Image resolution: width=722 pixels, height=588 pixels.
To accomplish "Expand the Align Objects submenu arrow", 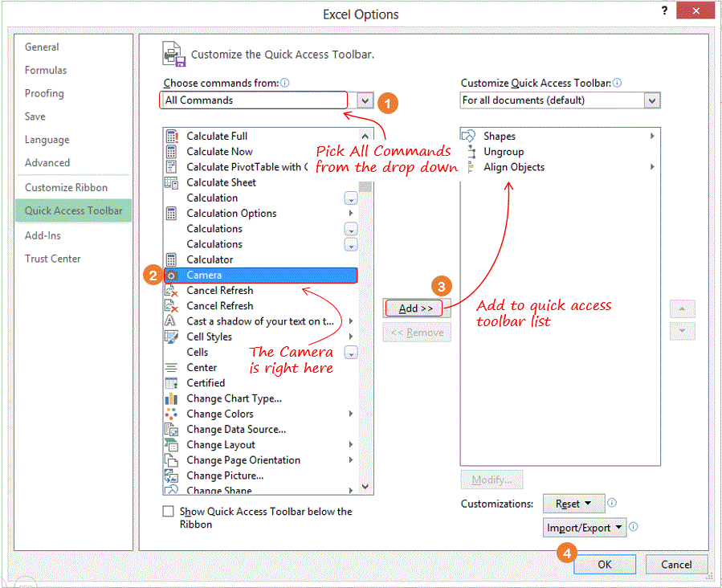I will [x=652, y=167].
